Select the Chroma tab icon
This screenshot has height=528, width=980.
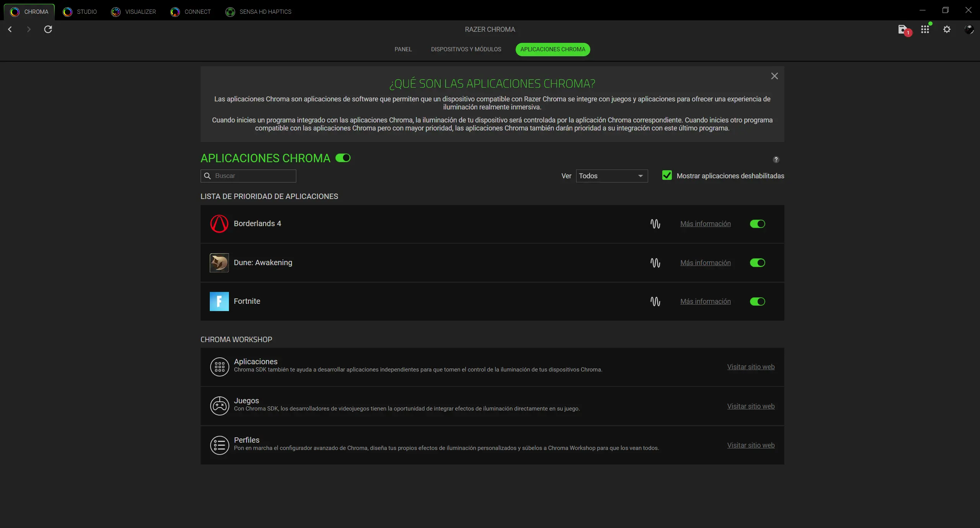(15, 11)
